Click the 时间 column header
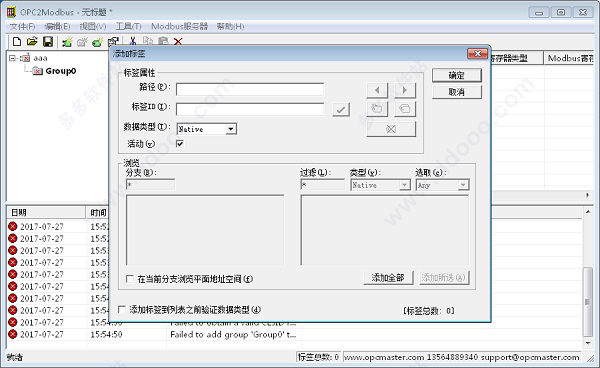Screen dimensions: 600x368 (98, 213)
